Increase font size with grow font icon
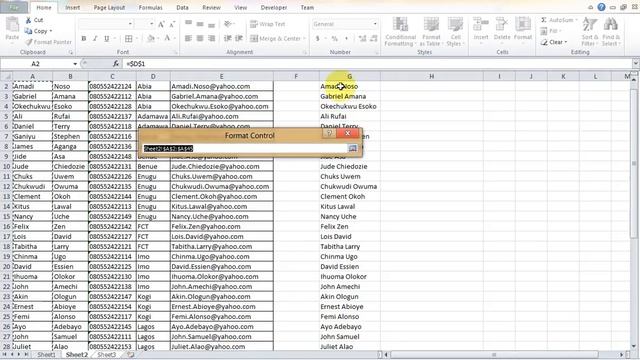Viewport: 640px width, 360px height. (161, 24)
